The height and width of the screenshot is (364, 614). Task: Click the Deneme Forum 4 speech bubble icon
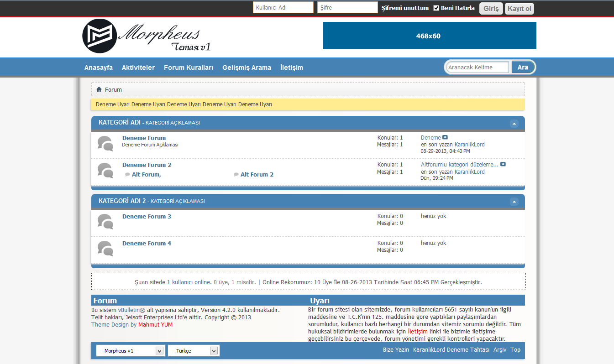click(105, 249)
